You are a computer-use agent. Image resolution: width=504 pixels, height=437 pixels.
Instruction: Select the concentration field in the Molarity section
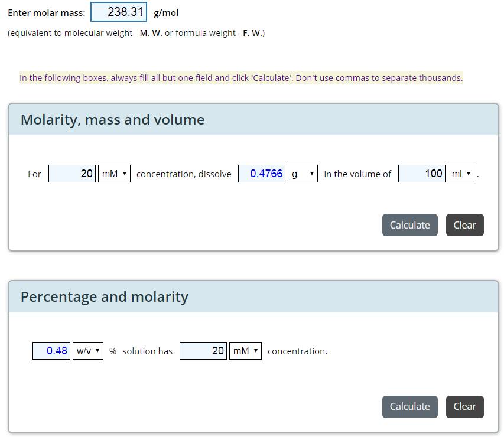point(72,174)
